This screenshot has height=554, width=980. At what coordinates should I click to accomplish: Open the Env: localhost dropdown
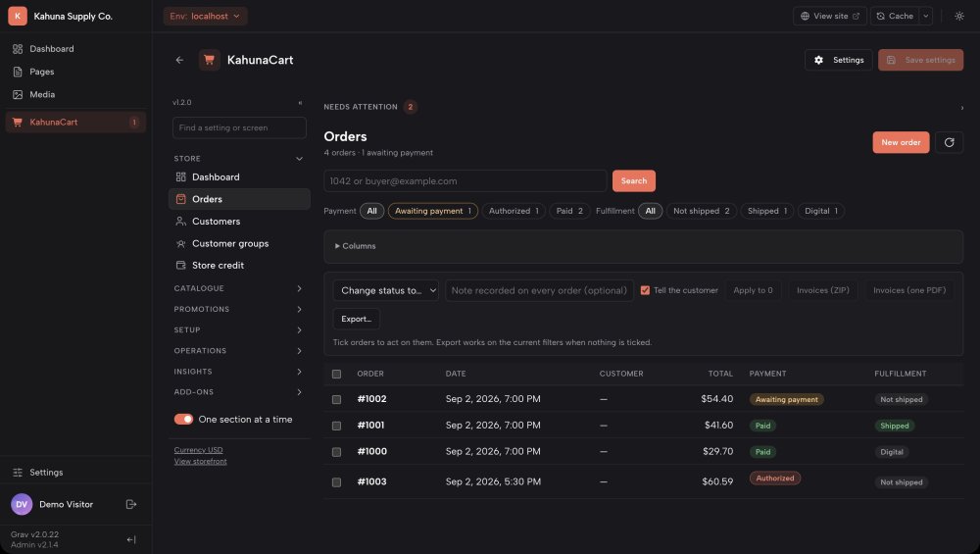pyautogui.click(x=205, y=17)
